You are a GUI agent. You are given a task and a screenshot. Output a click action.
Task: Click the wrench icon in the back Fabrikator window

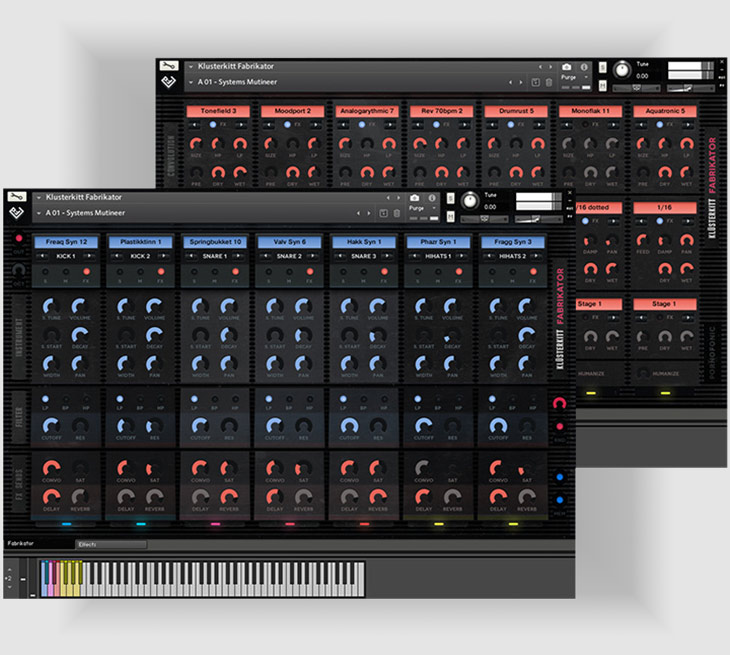pos(169,66)
